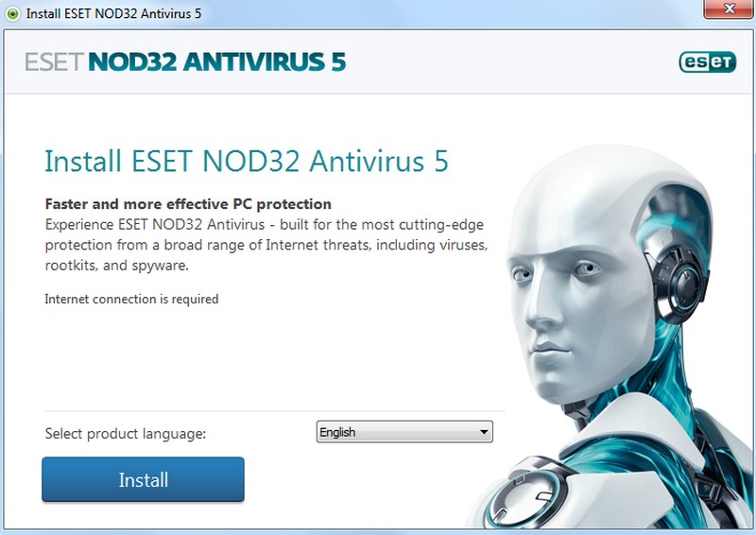Open the English product language combo box
Viewport: 756px width, 535px height.
(x=404, y=432)
